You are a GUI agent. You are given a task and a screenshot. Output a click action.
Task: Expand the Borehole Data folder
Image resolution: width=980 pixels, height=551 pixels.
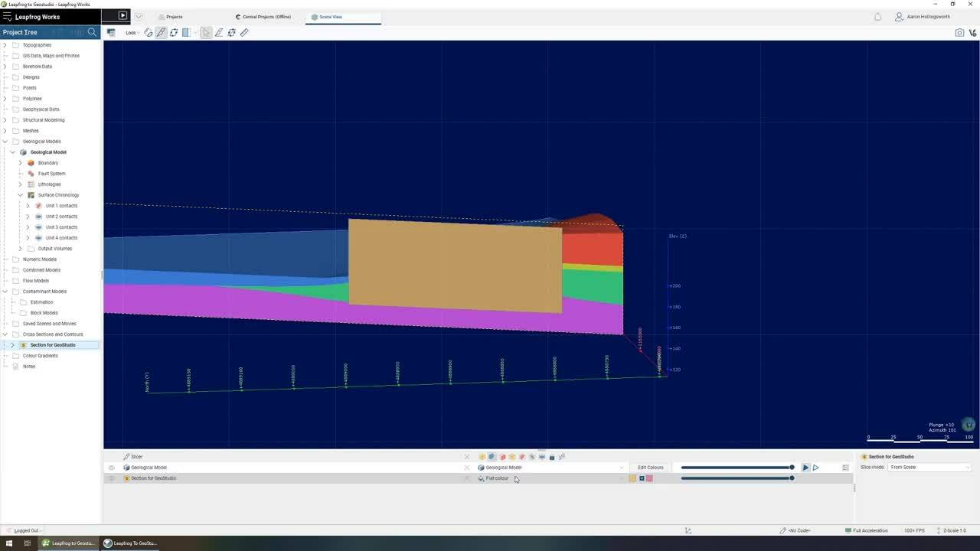coord(5,67)
